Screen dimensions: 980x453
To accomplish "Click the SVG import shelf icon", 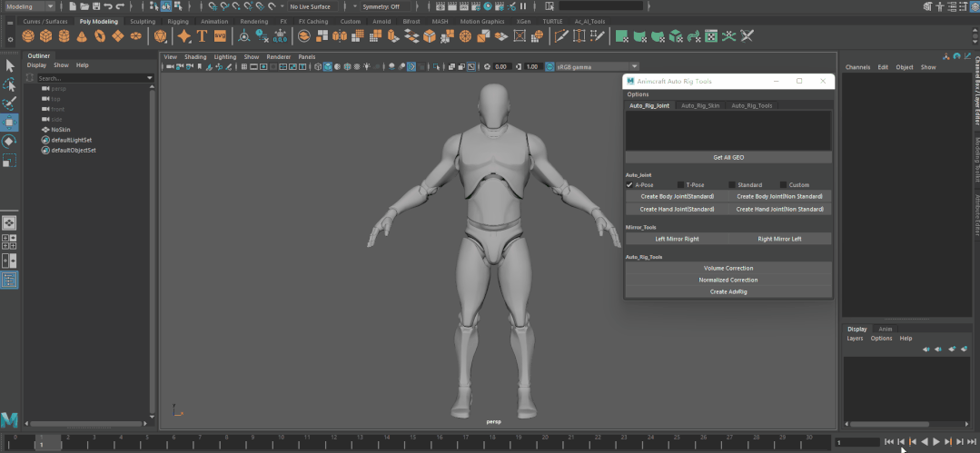I will click(220, 36).
